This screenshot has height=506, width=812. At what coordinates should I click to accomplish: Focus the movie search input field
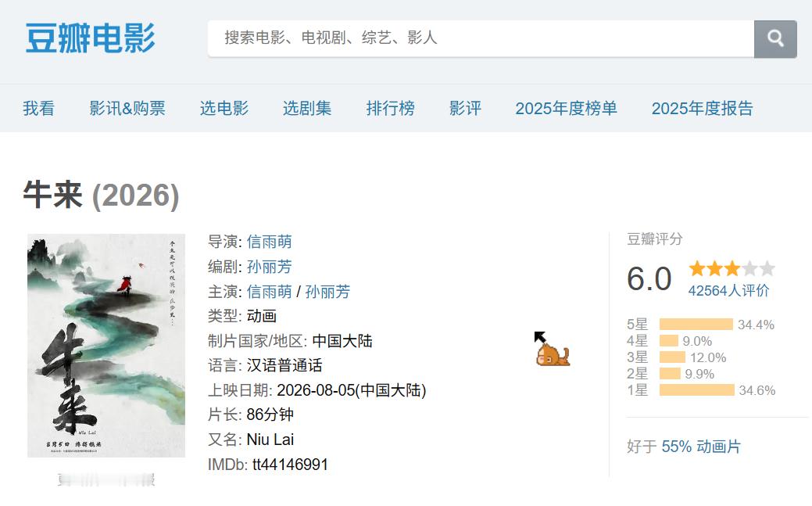pos(481,39)
